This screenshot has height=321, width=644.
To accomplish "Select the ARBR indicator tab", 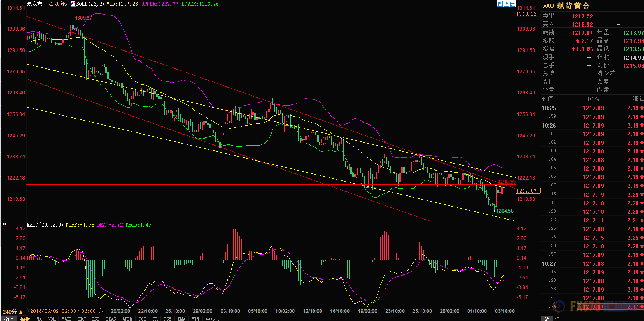I will pos(127,319).
